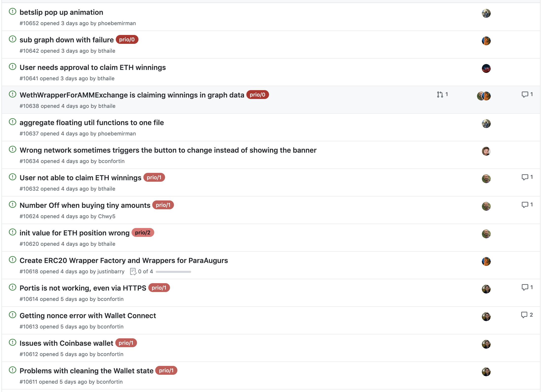Click 0 of 4 task progress bar

click(x=173, y=272)
